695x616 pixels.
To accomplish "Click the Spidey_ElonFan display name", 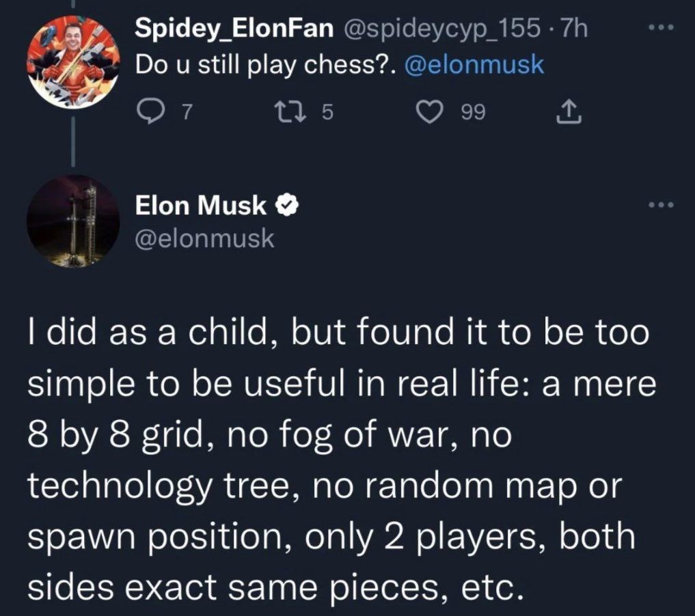I will point(234,29).
